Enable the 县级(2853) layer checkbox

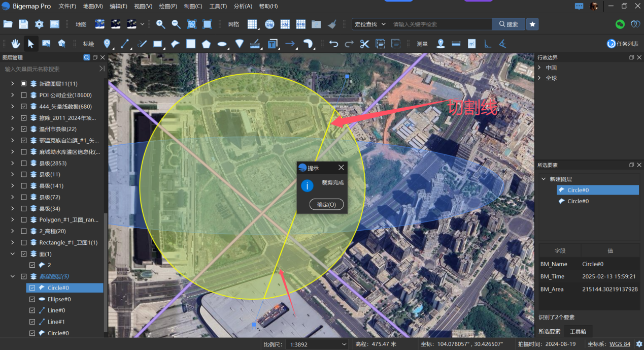(x=23, y=163)
